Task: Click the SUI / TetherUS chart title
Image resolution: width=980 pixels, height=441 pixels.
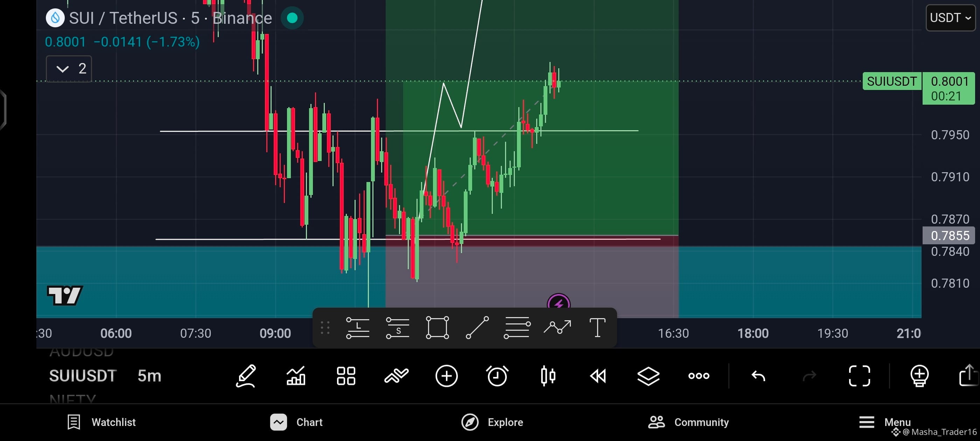Action: click(x=170, y=18)
